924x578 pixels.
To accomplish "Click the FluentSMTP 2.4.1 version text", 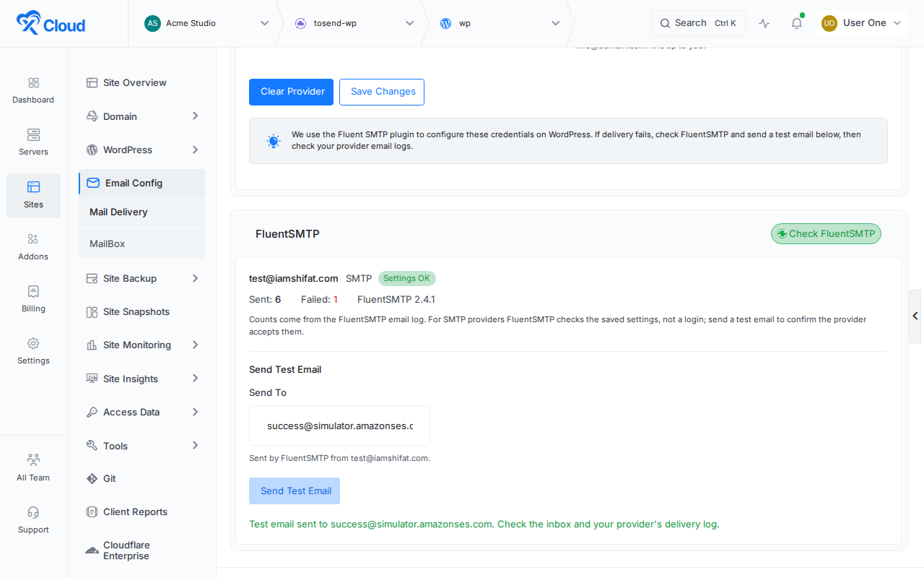I will [x=396, y=299].
